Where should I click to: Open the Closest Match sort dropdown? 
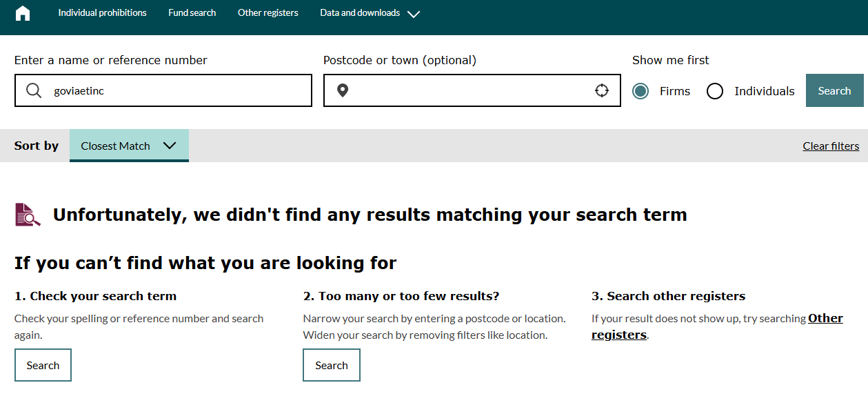coord(129,146)
